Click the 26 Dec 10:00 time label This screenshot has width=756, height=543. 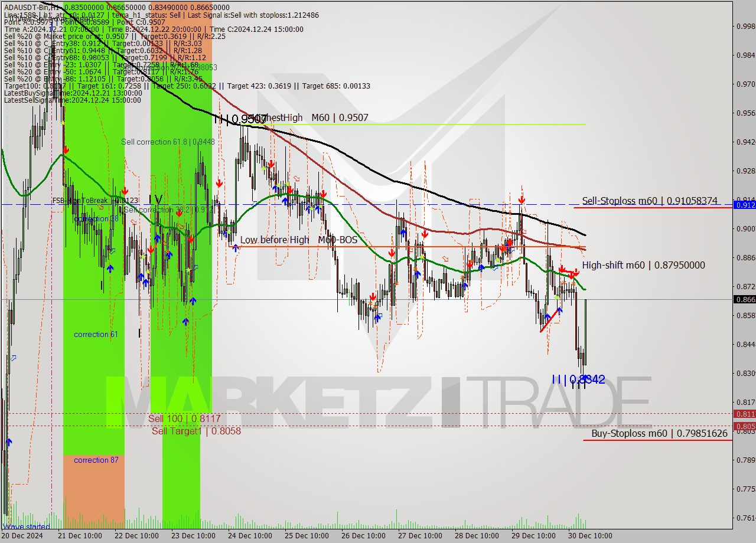coord(363,536)
